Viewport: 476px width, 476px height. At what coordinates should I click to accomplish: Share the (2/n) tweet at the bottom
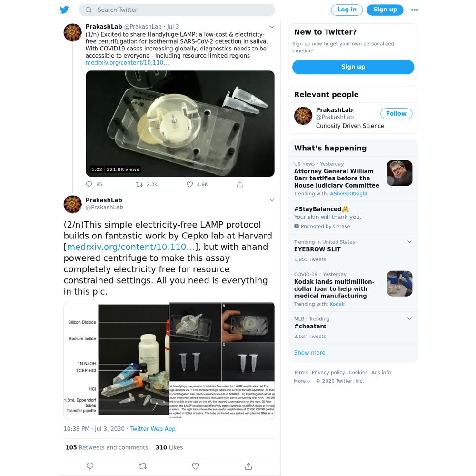(248, 466)
